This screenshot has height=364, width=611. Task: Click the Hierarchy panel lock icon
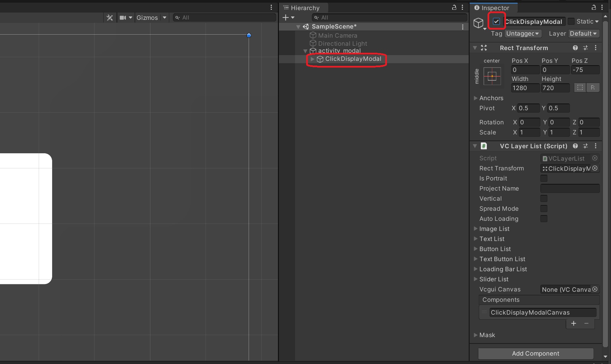click(454, 7)
